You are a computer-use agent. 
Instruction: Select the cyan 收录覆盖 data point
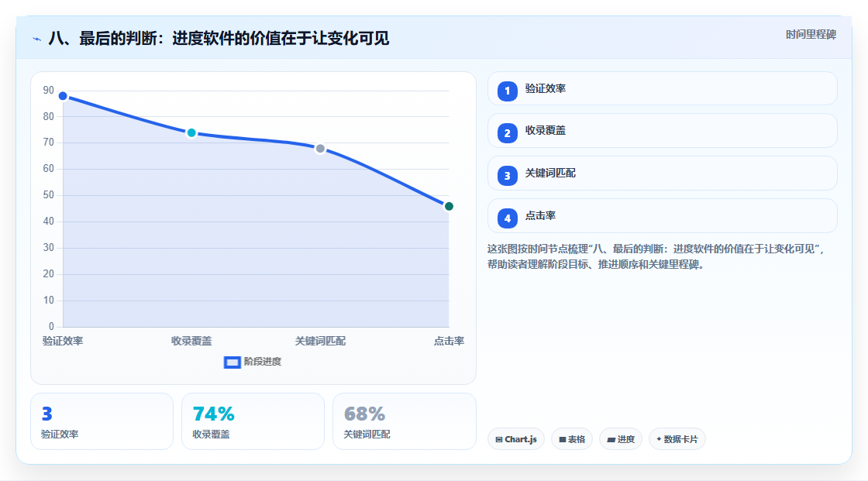pyautogui.click(x=191, y=133)
